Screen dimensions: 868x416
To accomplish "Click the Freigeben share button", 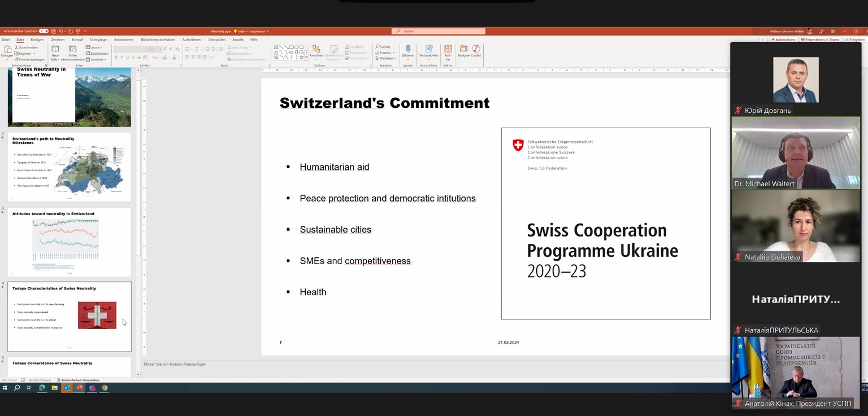I will [x=856, y=40].
